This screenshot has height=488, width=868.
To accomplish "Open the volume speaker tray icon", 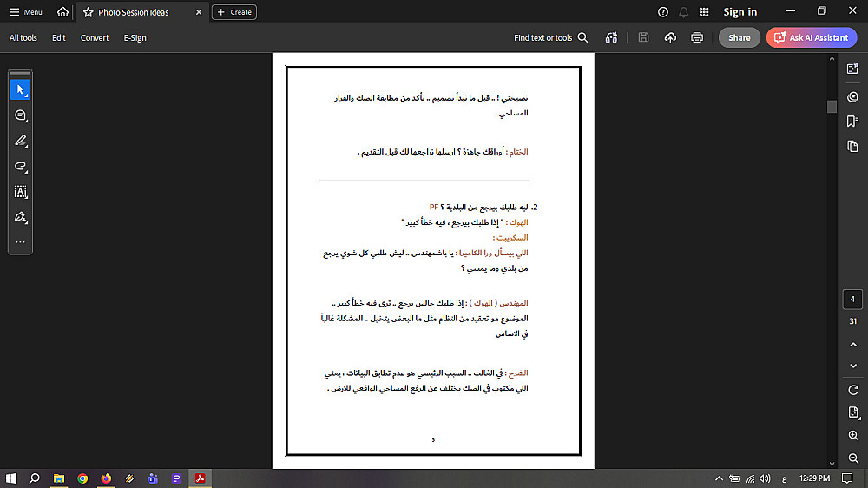I will coord(765,478).
